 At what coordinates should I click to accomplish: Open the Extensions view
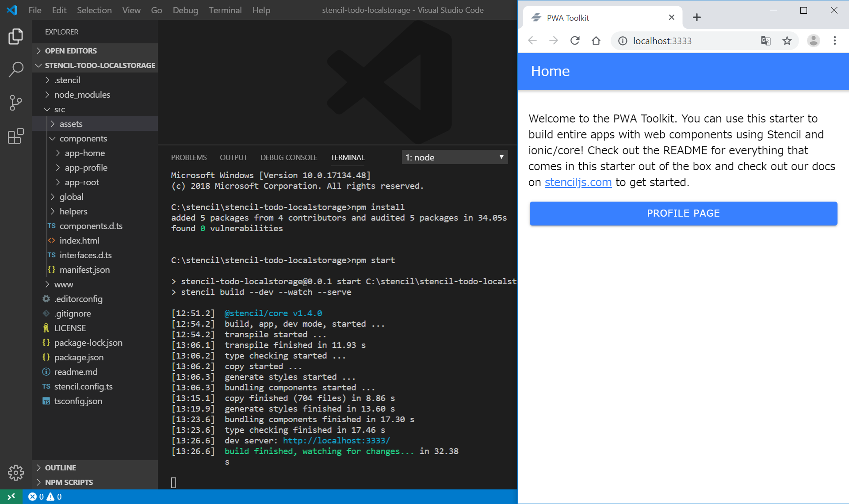[x=15, y=136]
